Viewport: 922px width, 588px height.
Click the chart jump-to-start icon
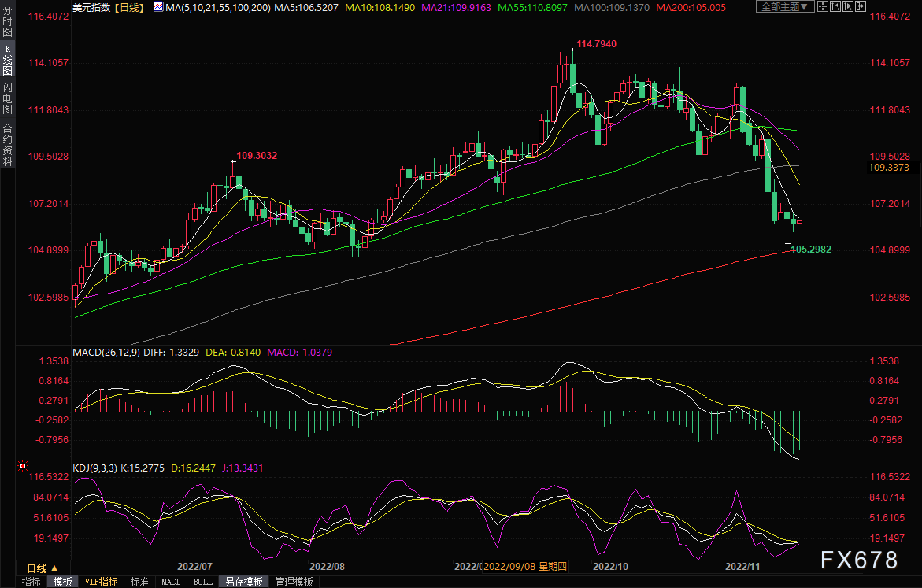point(838,6)
